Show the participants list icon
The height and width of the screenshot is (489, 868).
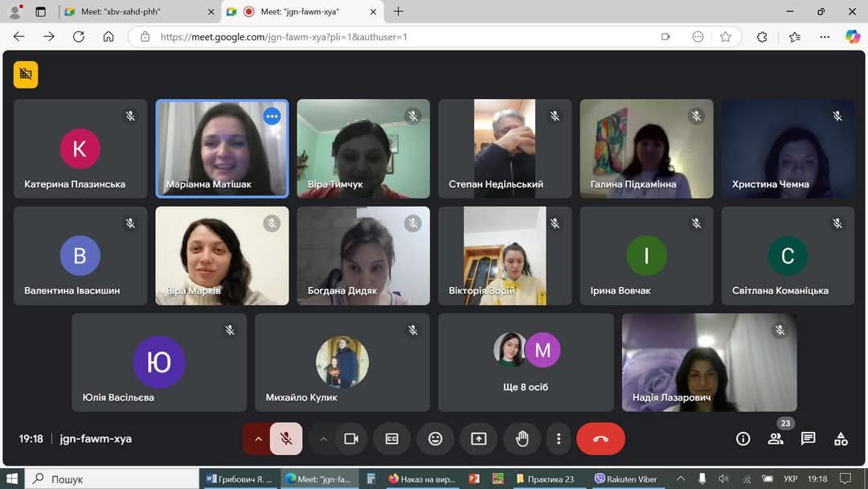pyautogui.click(x=776, y=438)
